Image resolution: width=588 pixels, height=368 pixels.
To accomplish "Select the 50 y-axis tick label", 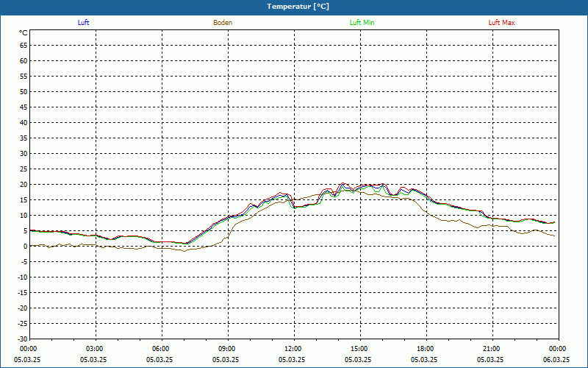I will click(24, 91).
